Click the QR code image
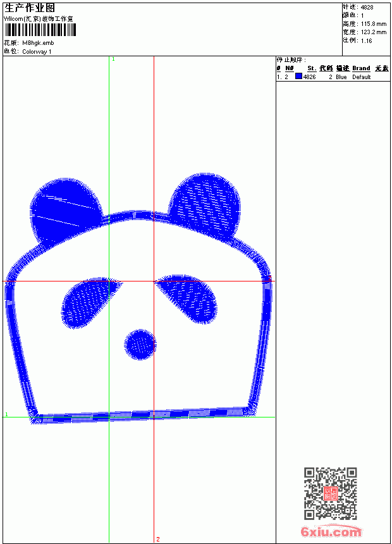The width and height of the screenshot is (392, 544). click(x=331, y=493)
